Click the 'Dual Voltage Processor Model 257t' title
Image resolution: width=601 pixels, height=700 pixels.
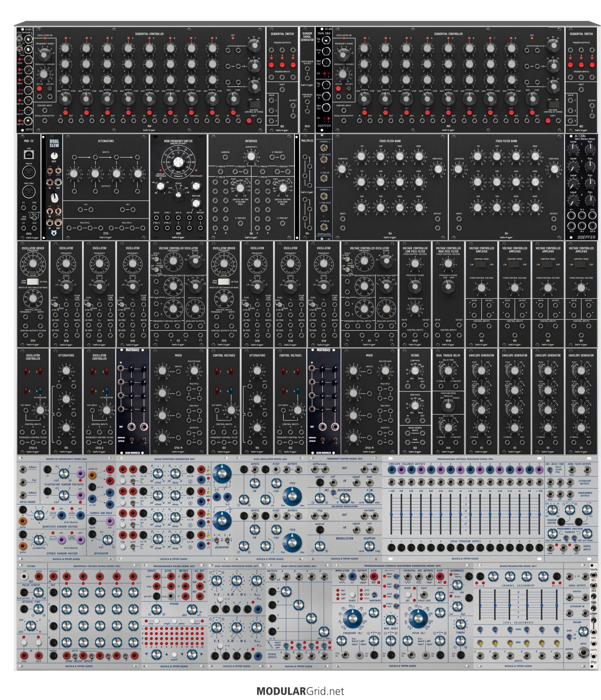click(x=236, y=566)
